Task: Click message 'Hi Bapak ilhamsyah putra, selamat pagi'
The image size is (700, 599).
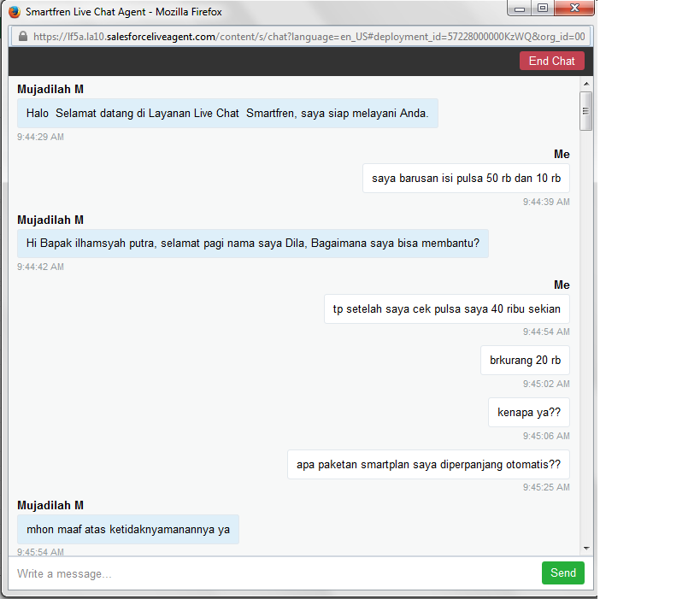Action: pos(253,244)
